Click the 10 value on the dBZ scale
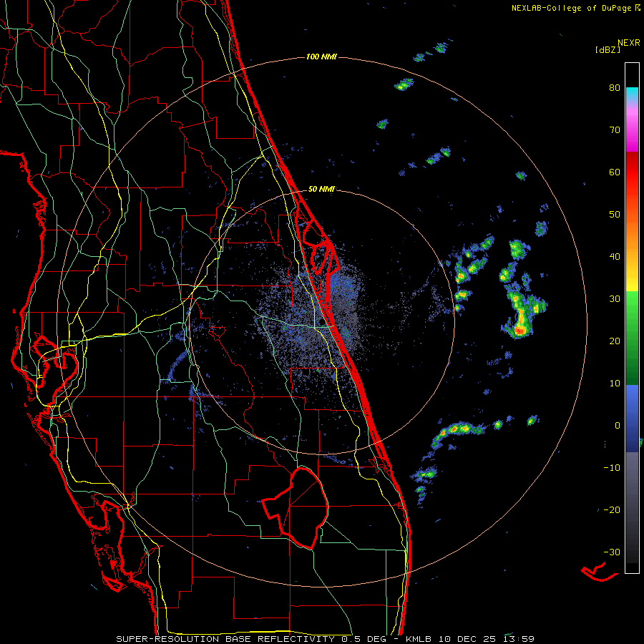The image size is (644, 644). 615,384
